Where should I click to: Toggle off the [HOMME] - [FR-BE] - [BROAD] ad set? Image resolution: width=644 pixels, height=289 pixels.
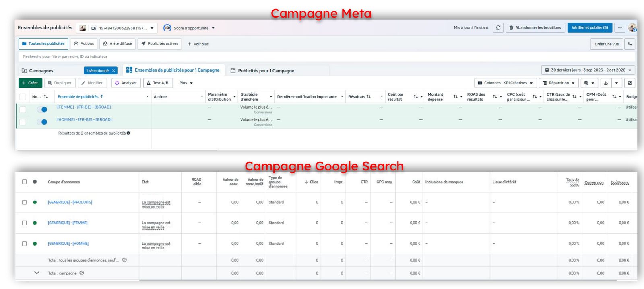click(42, 122)
